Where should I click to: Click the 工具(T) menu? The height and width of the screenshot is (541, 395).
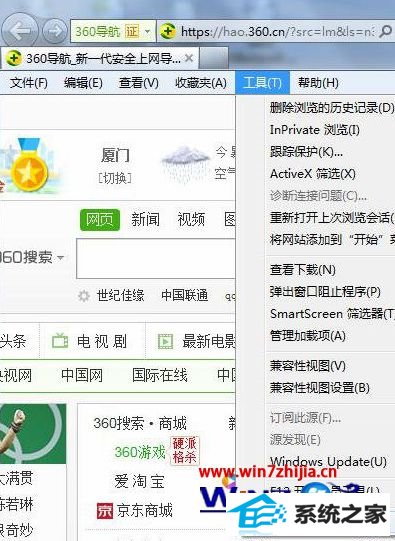pyautogui.click(x=263, y=83)
